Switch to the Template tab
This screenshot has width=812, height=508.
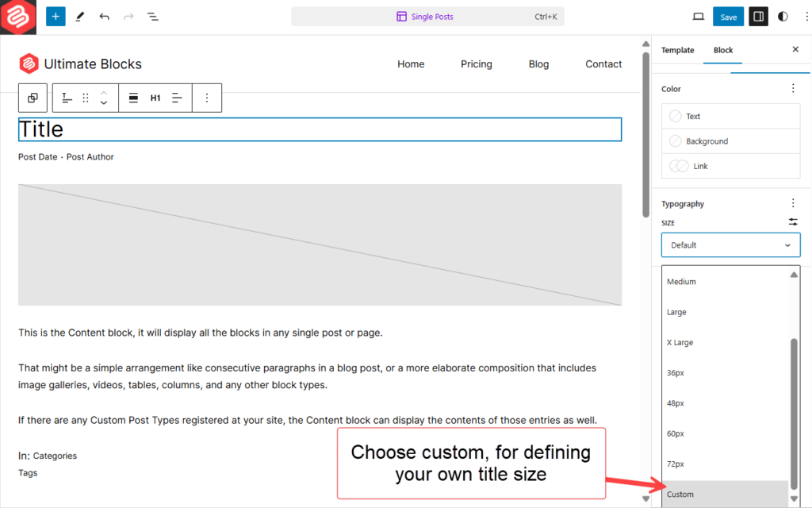[x=677, y=49]
